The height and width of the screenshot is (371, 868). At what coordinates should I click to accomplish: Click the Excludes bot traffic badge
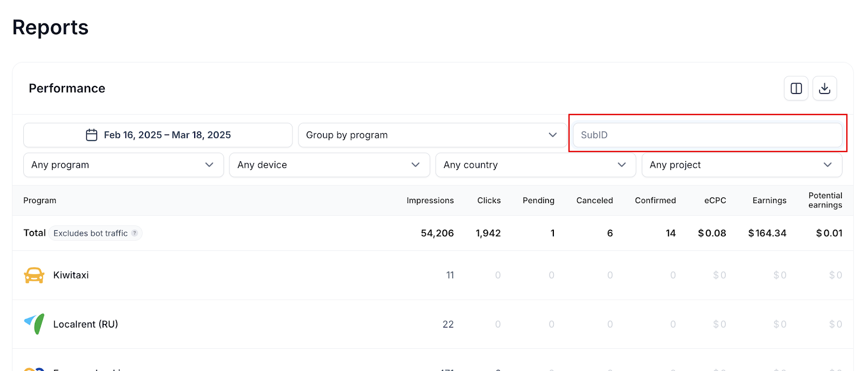point(95,233)
